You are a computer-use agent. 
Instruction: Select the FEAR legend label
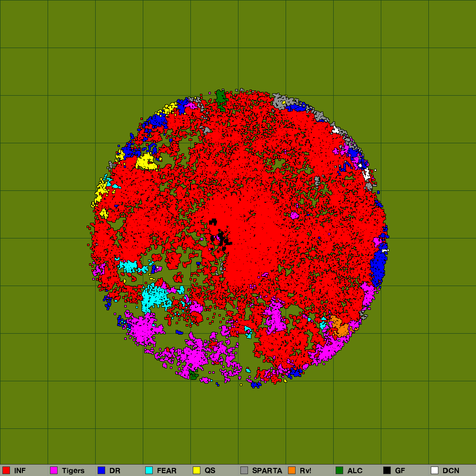167,471
